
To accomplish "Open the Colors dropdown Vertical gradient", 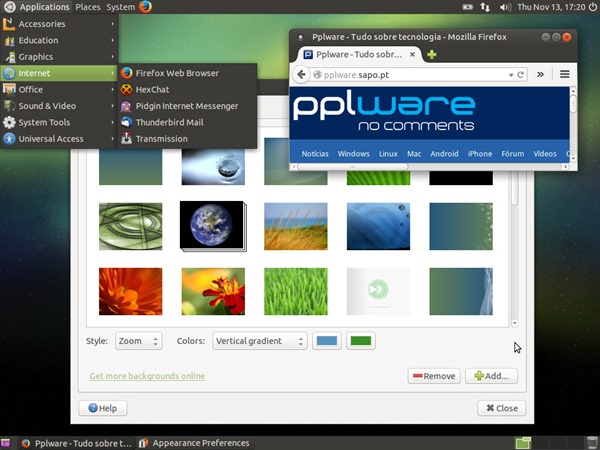I will click(260, 341).
